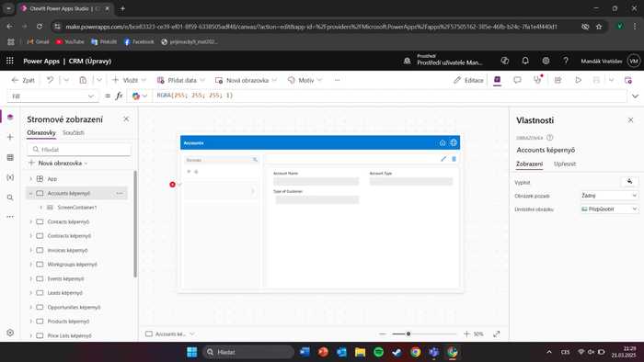
Task: Switch to the Zobrazení properties tab
Action: (x=529, y=164)
